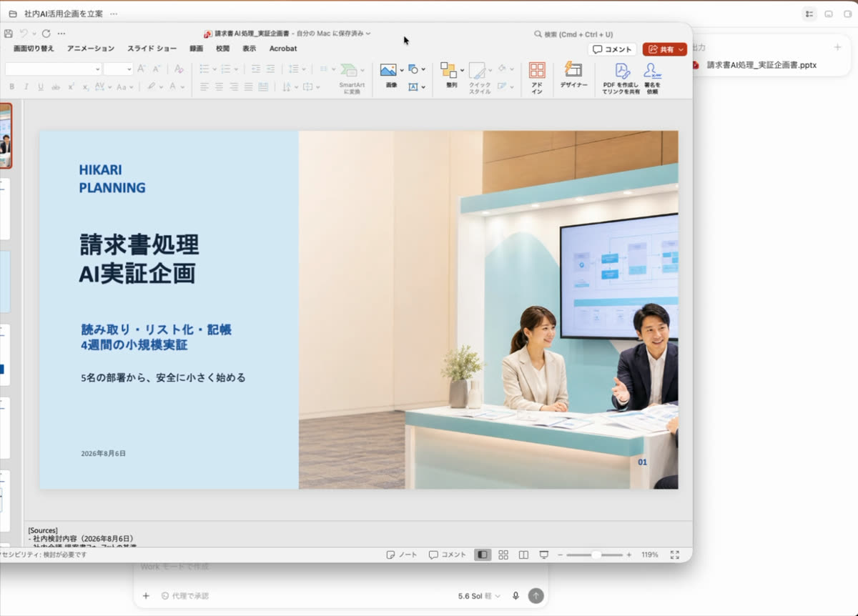Click the 検索 search field in title bar
This screenshot has height=616, width=858.
point(573,34)
